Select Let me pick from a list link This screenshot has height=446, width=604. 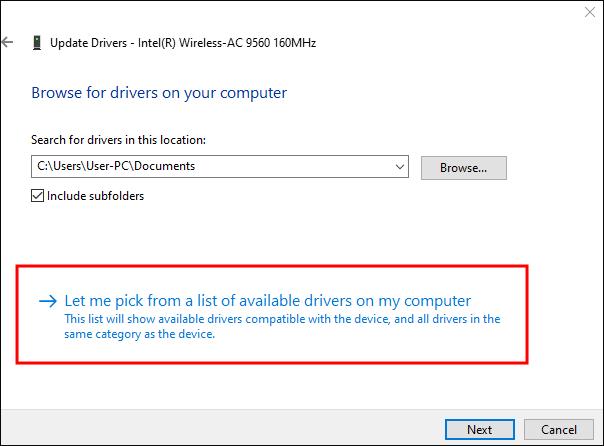tap(268, 301)
